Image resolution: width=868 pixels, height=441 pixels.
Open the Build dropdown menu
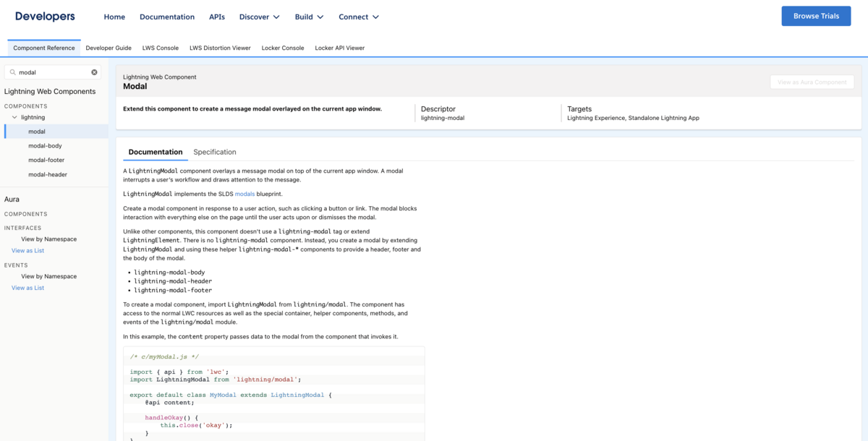pyautogui.click(x=309, y=17)
